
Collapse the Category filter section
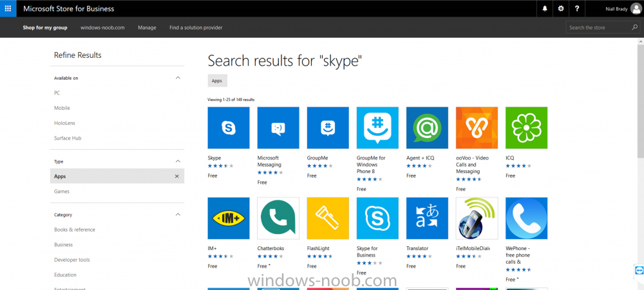[178, 215]
